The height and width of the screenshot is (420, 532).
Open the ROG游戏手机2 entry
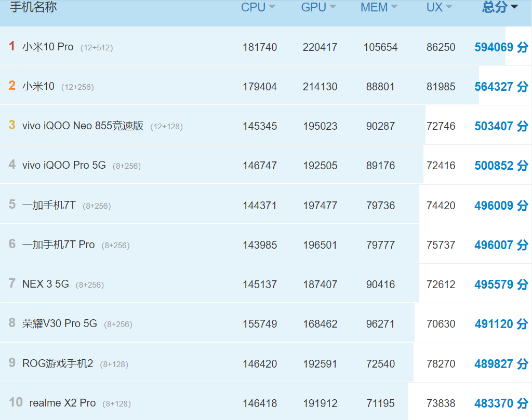[x=58, y=363]
